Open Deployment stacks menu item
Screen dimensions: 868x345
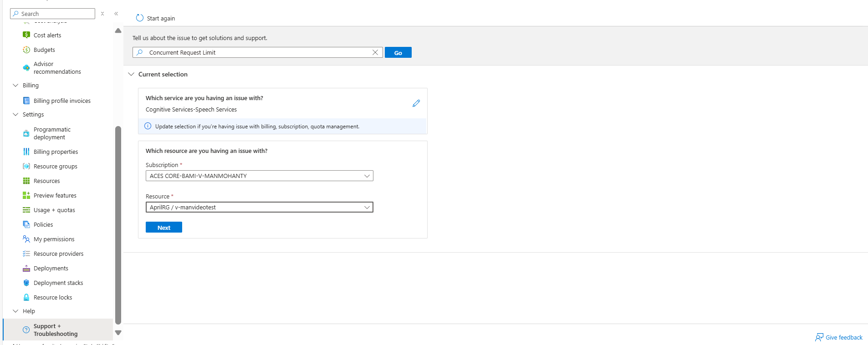(58, 283)
